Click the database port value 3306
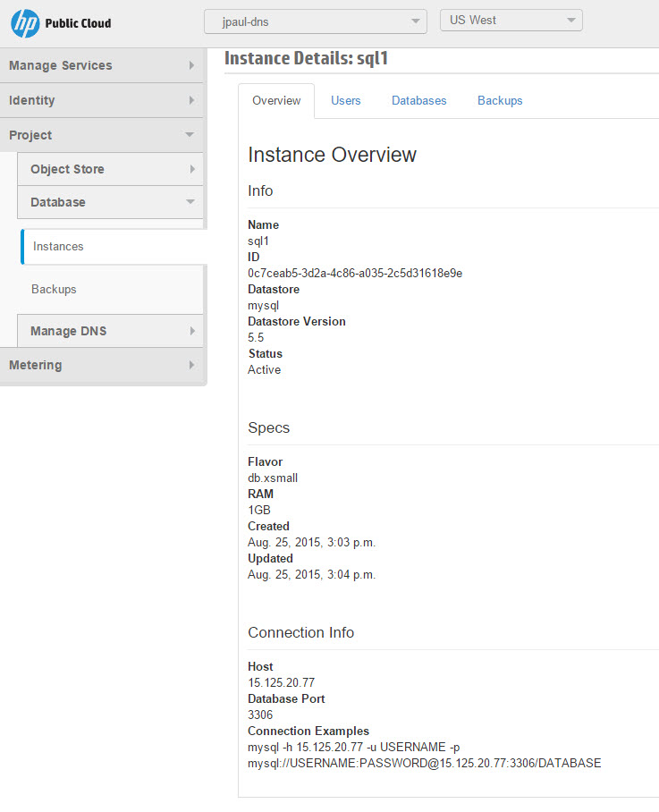The width and height of the screenshot is (659, 812). point(260,715)
